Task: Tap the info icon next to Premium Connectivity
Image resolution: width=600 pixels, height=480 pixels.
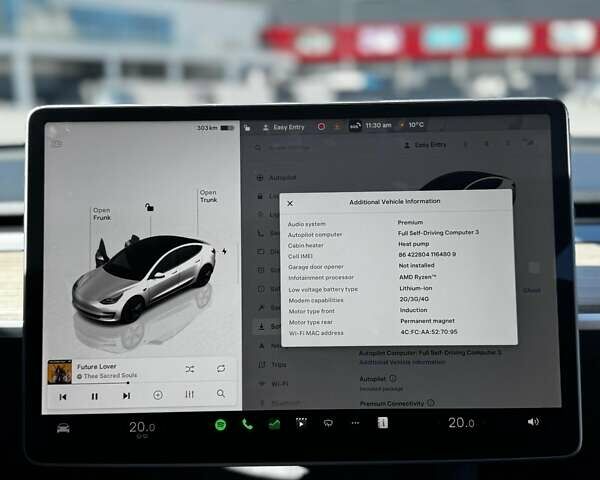Action: (x=431, y=403)
